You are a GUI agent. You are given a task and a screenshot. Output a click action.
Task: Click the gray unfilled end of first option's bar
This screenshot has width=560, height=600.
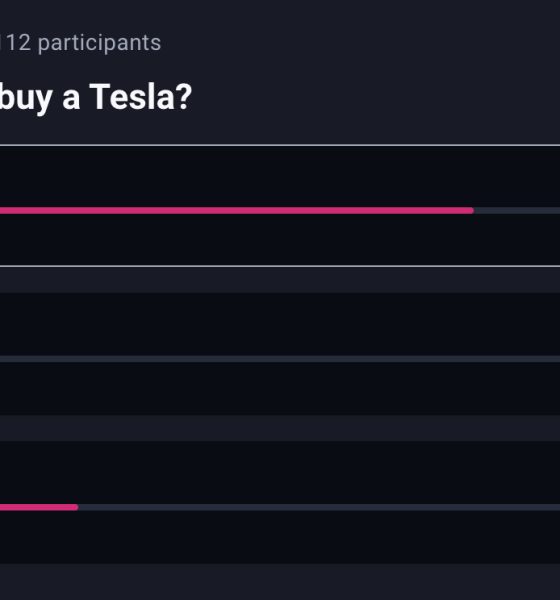pos(517,210)
